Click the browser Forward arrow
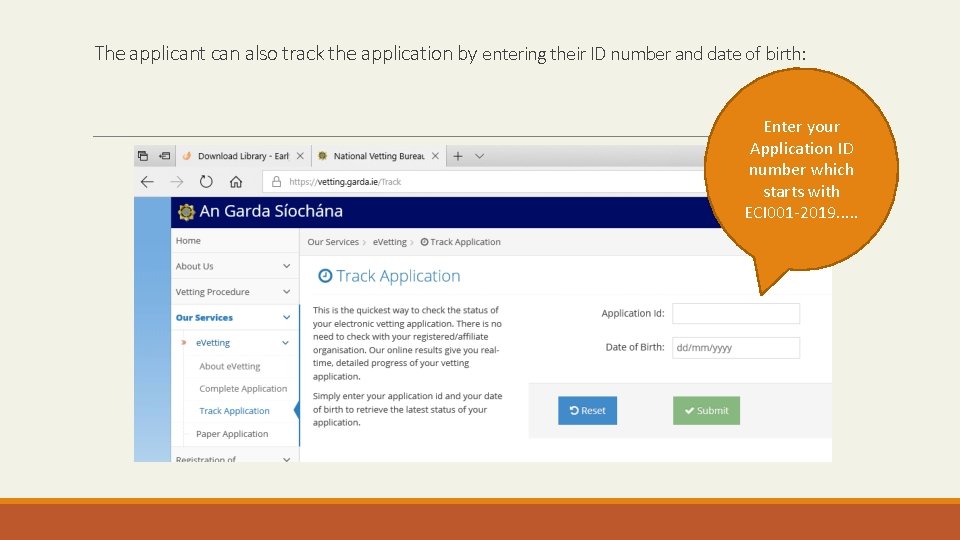Viewport: 960px width, 540px height. (177, 182)
